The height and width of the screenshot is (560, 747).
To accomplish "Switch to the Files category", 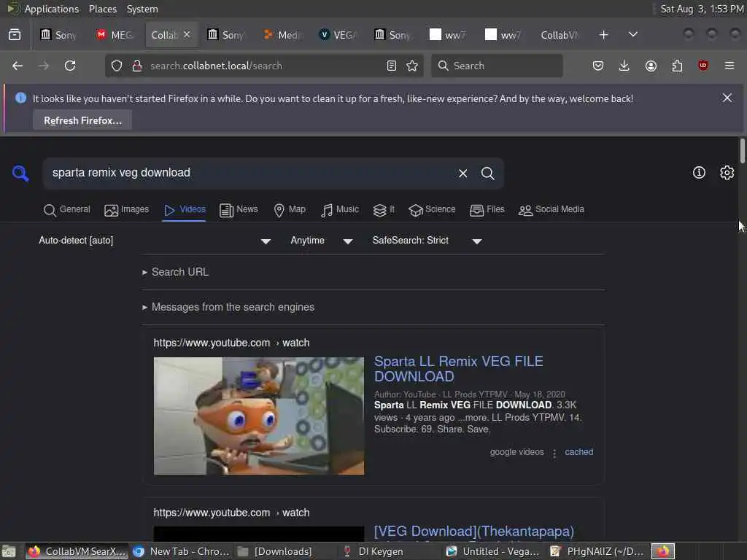I will click(487, 209).
